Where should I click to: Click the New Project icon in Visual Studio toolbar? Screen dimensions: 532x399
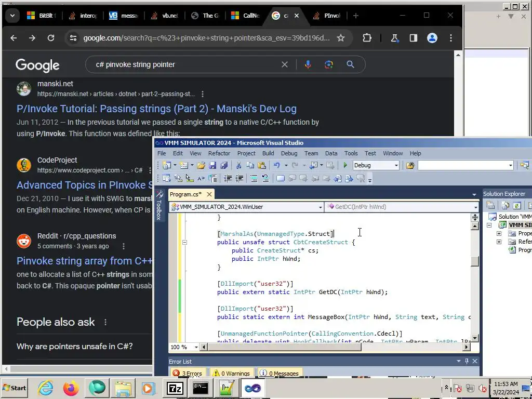click(x=166, y=165)
